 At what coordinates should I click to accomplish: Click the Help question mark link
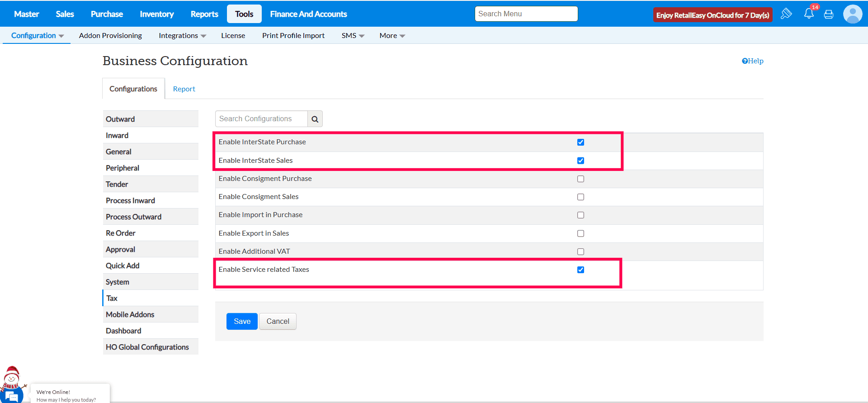tap(752, 61)
